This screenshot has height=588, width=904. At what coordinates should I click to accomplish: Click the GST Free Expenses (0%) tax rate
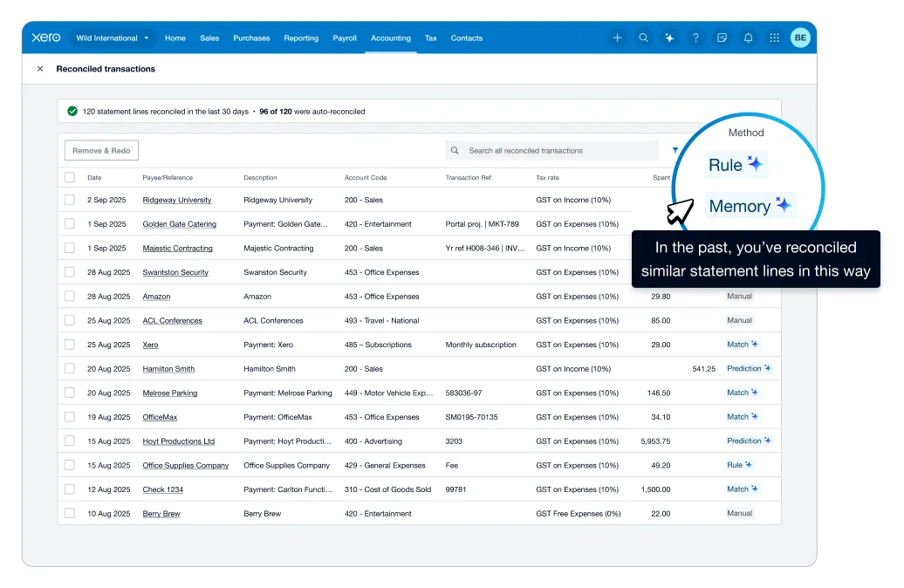click(579, 514)
